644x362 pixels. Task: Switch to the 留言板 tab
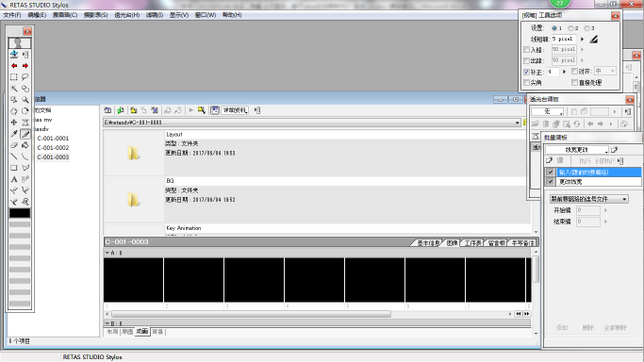[496, 243]
